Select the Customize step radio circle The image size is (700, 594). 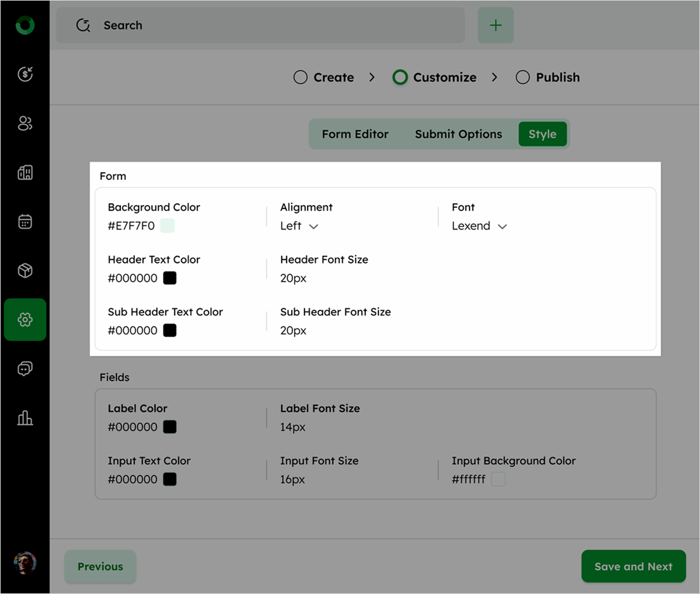pyautogui.click(x=400, y=77)
